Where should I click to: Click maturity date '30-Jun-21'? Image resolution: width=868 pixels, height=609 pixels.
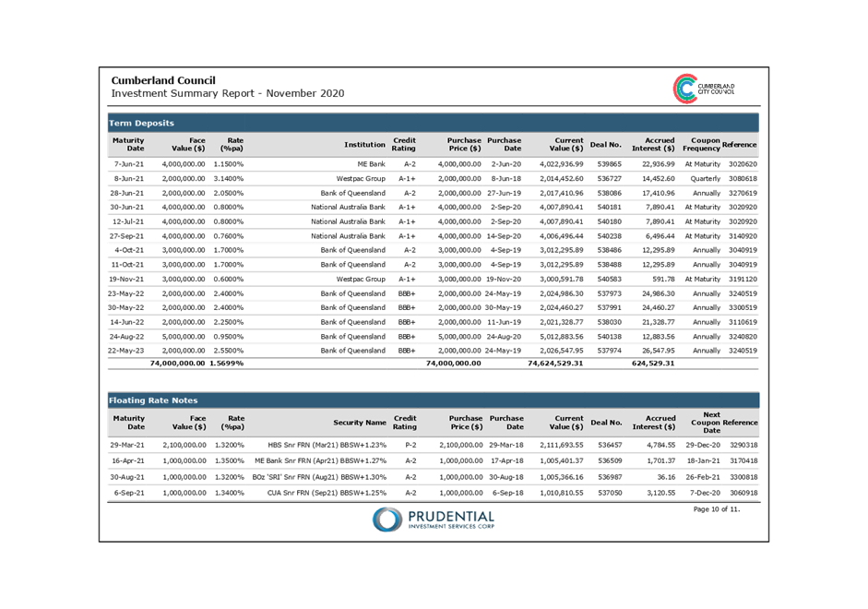tap(126, 207)
